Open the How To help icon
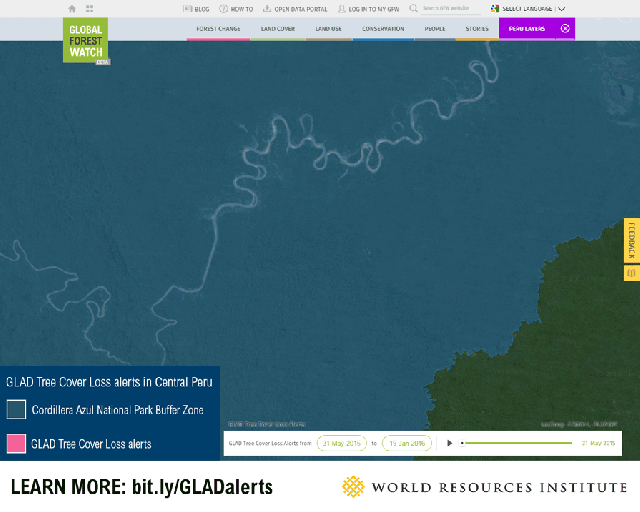The height and width of the screenshot is (512, 640). tap(223, 9)
